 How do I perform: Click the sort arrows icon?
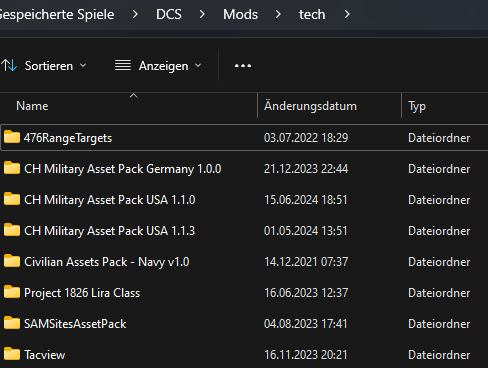[9, 65]
